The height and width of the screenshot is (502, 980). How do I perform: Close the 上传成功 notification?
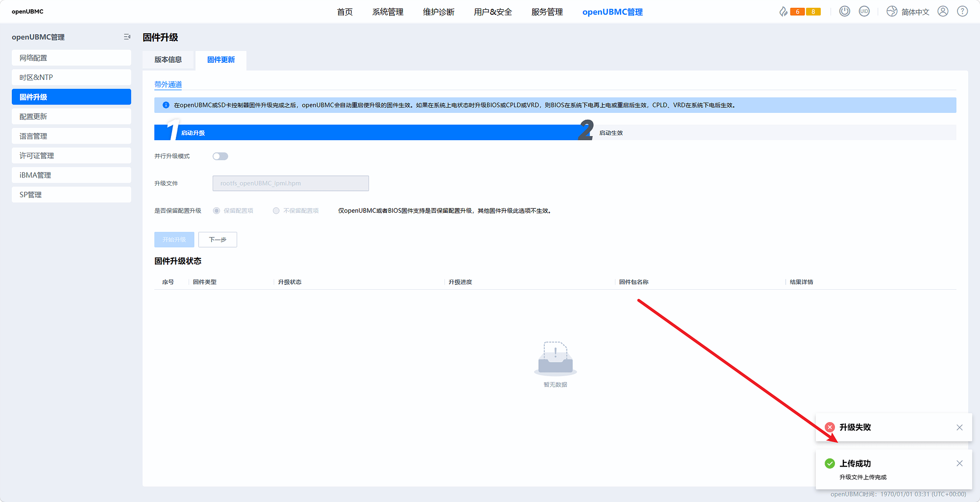click(x=959, y=463)
